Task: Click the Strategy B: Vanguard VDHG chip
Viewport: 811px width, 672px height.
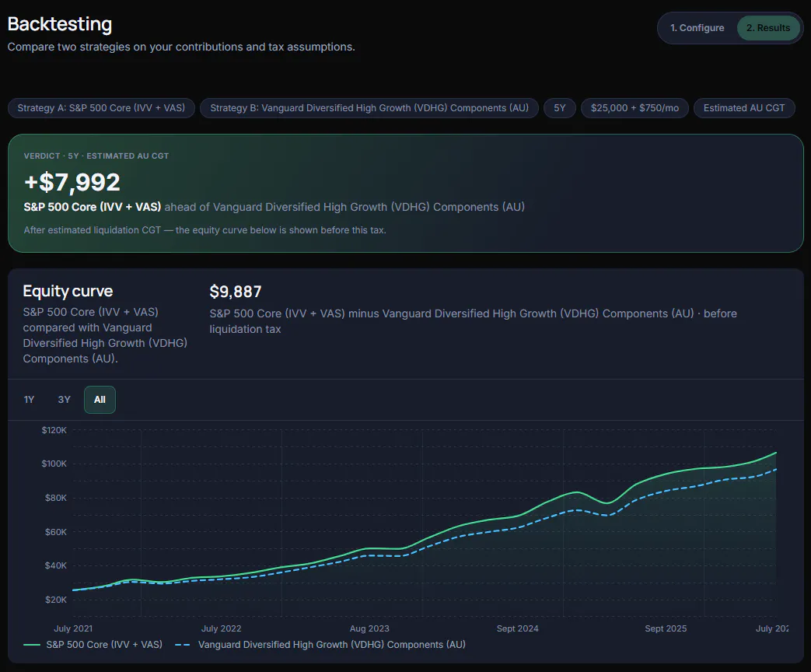Action: click(x=369, y=108)
